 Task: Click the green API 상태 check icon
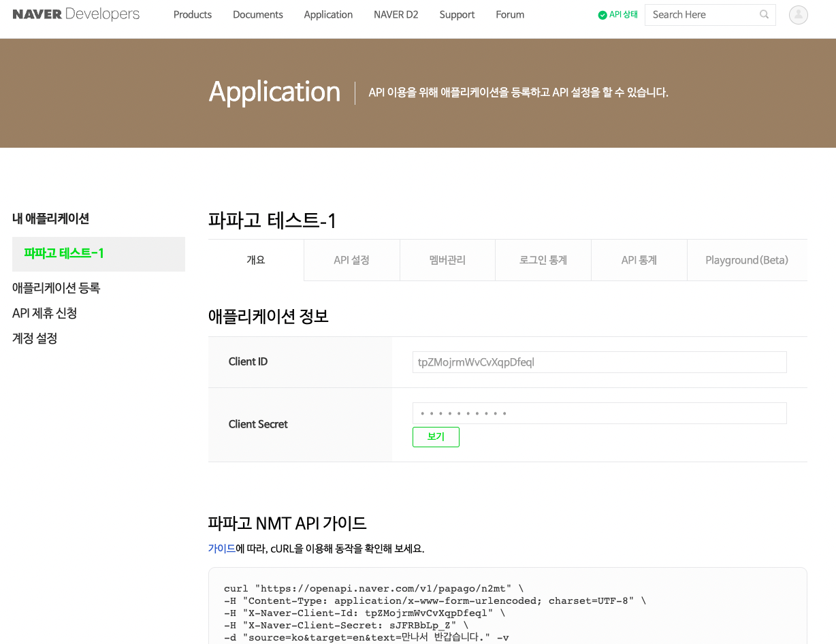pyautogui.click(x=602, y=15)
